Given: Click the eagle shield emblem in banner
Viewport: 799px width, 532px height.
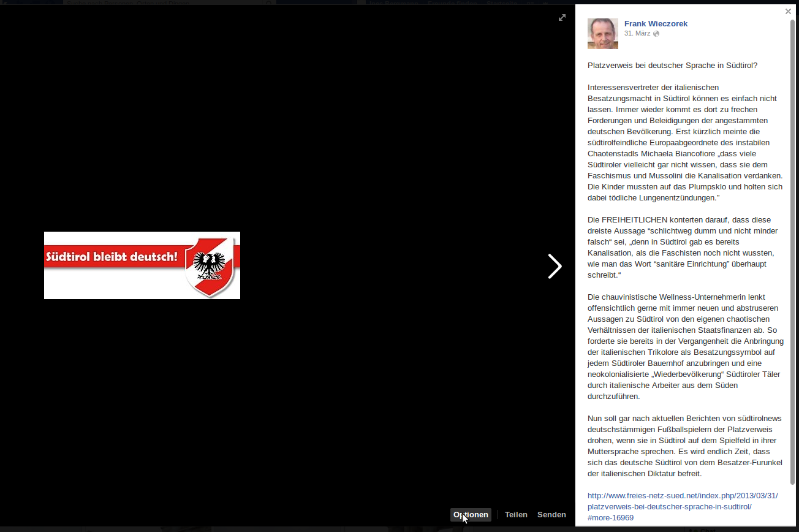Looking at the screenshot, I should [x=211, y=267].
